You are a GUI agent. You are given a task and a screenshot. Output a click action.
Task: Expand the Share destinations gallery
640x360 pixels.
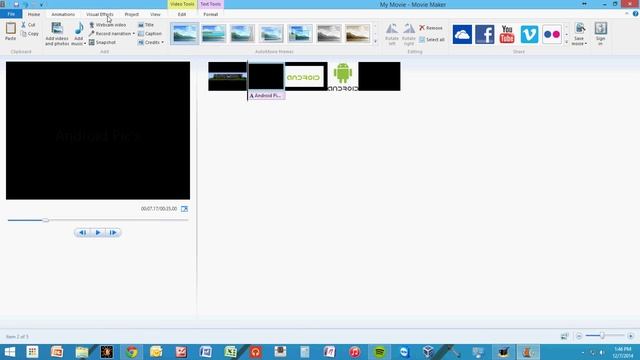566,42
